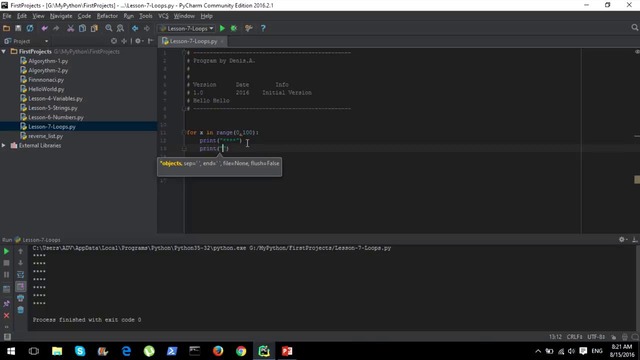This screenshot has height=360, width=640.
Task: Click the navigate Forward arrow icon
Action: click(147, 28)
